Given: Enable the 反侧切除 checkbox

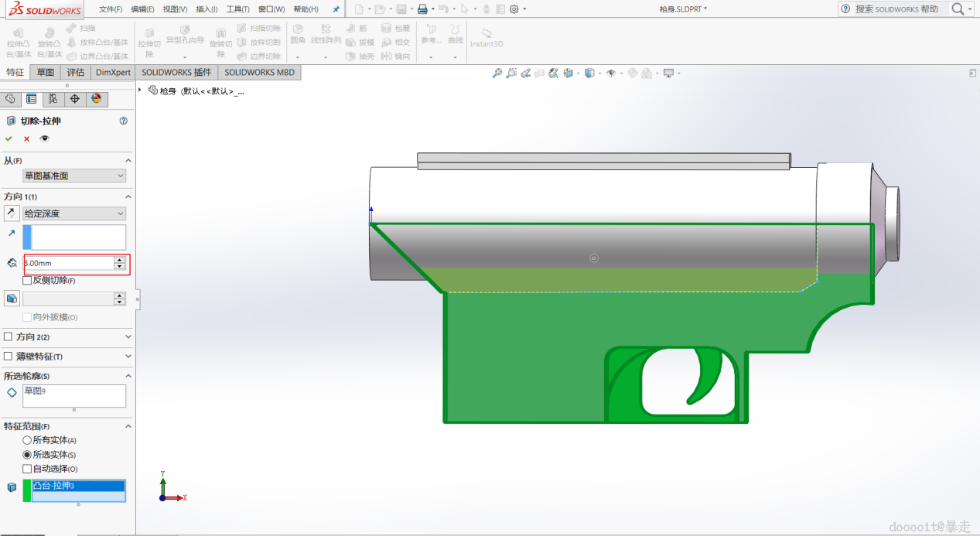Looking at the screenshot, I should tap(28, 280).
